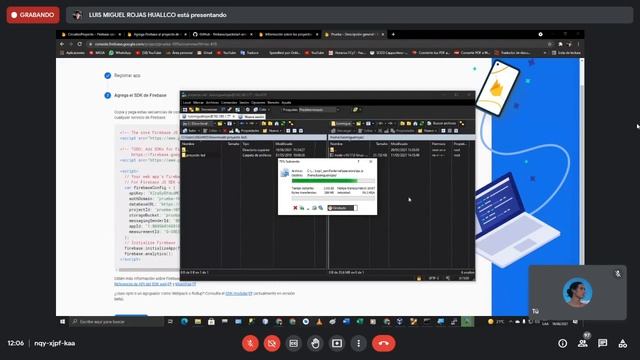Open WinSCP Opciones menu
The image size is (640, 360).
pyautogui.click(x=258, y=102)
